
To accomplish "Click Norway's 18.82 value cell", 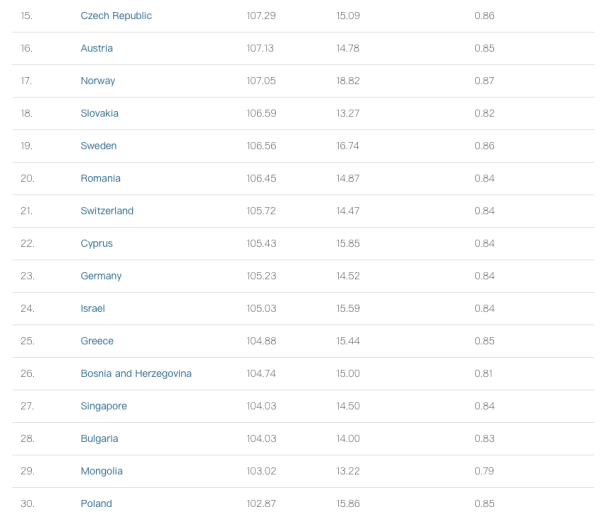I will tap(348, 81).
